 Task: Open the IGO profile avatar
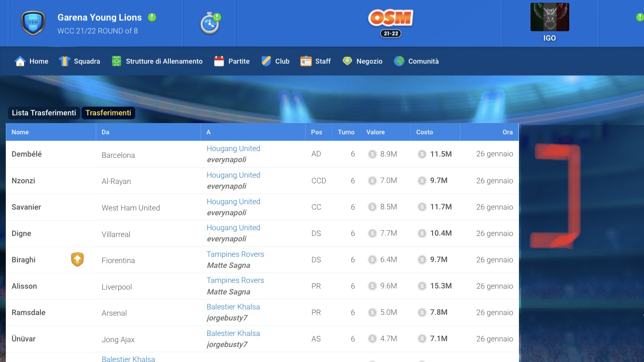(x=549, y=18)
